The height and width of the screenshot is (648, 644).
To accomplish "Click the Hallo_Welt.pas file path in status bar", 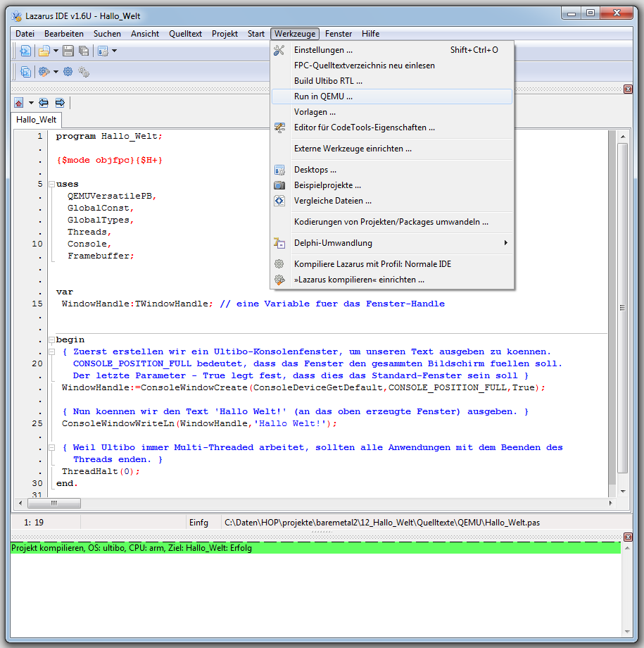I will tap(382, 523).
